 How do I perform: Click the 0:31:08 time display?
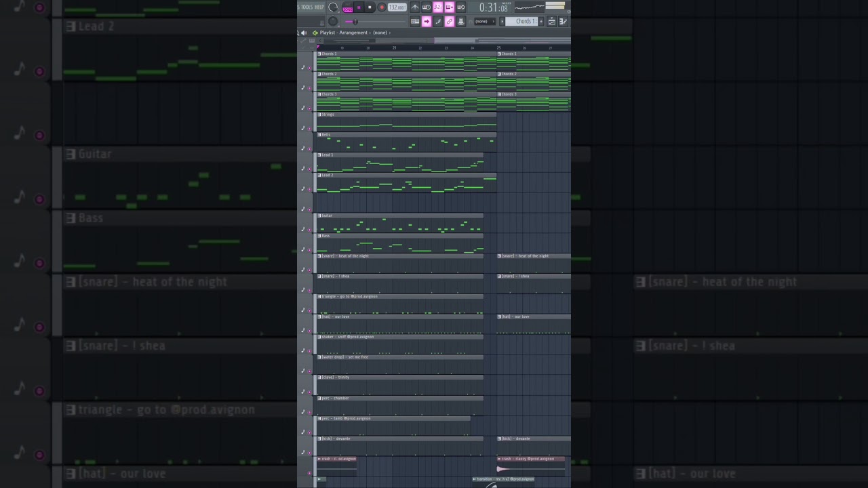coord(495,7)
